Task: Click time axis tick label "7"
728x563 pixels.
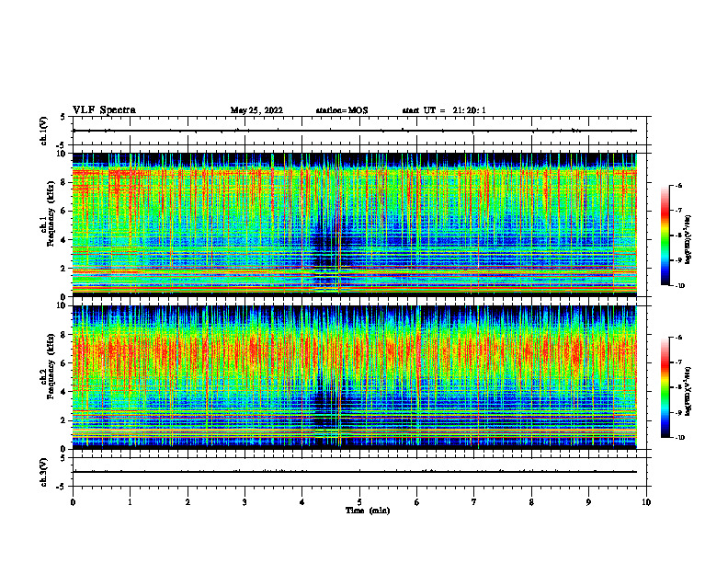Action: tap(474, 502)
